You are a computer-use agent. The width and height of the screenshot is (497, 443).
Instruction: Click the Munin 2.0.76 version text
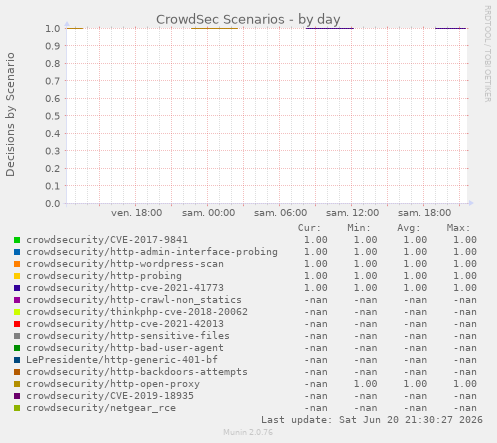(248, 432)
